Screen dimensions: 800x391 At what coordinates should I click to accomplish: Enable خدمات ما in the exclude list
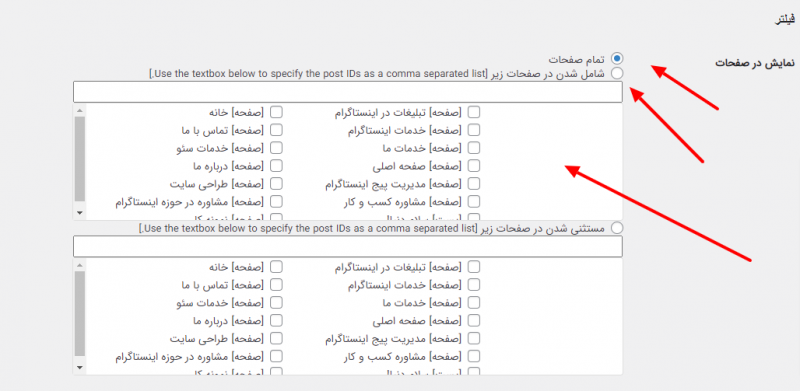[473, 302]
